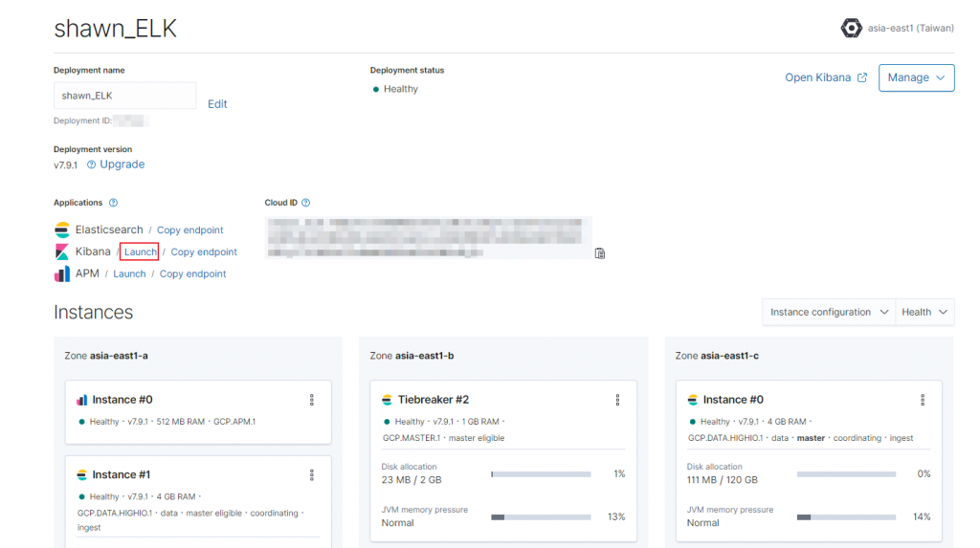Click the Tiebreaker #2 title
Image resolution: width=980 pixels, height=548 pixels.
tap(434, 400)
